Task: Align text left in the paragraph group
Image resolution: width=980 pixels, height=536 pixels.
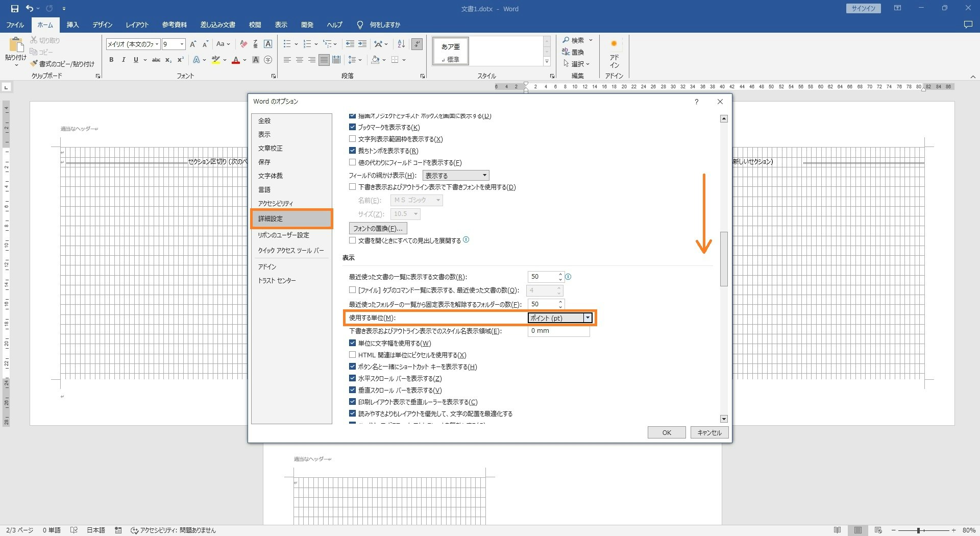Action: coord(287,60)
